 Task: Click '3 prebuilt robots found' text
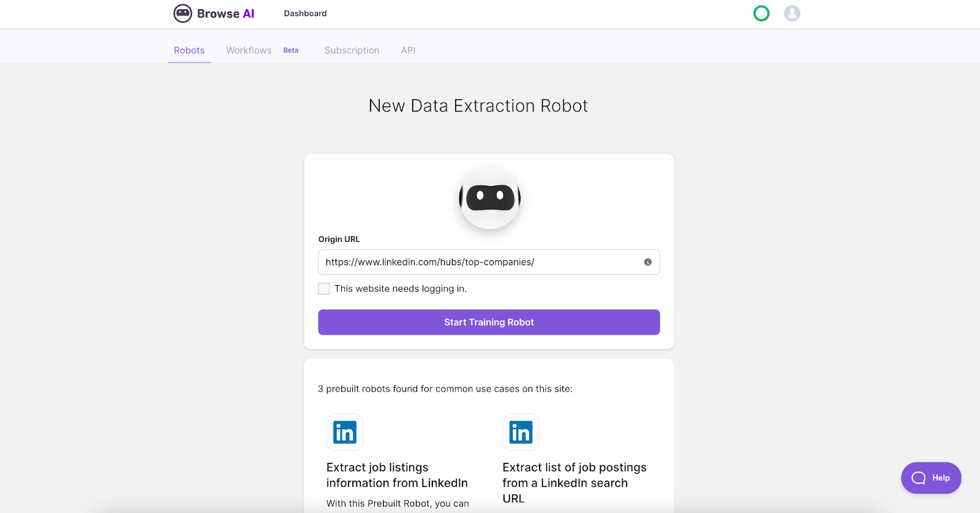(445, 389)
